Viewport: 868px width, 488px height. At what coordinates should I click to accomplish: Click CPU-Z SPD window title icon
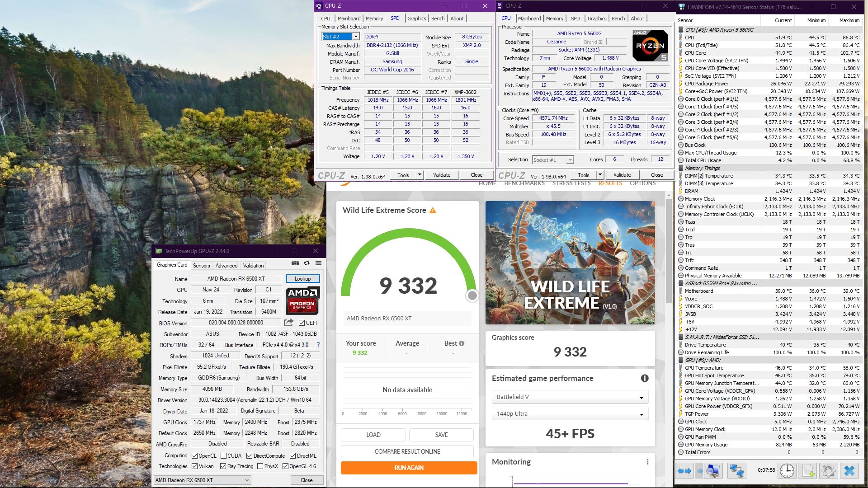click(319, 6)
